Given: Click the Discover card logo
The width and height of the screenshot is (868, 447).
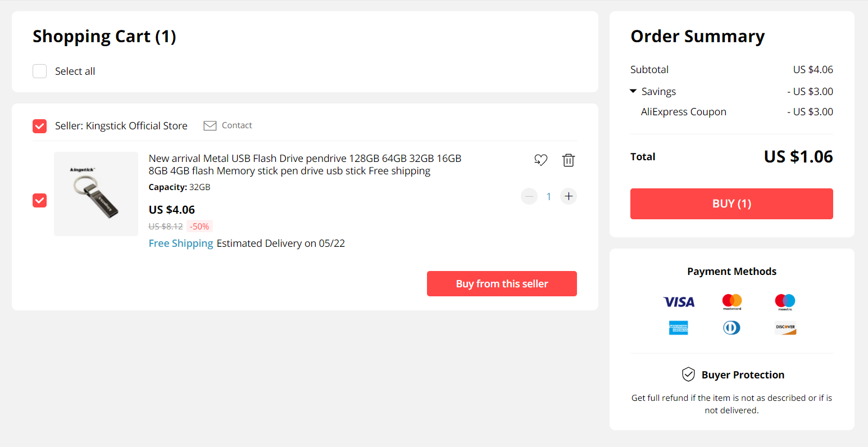Looking at the screenshot, I should 785,328.
